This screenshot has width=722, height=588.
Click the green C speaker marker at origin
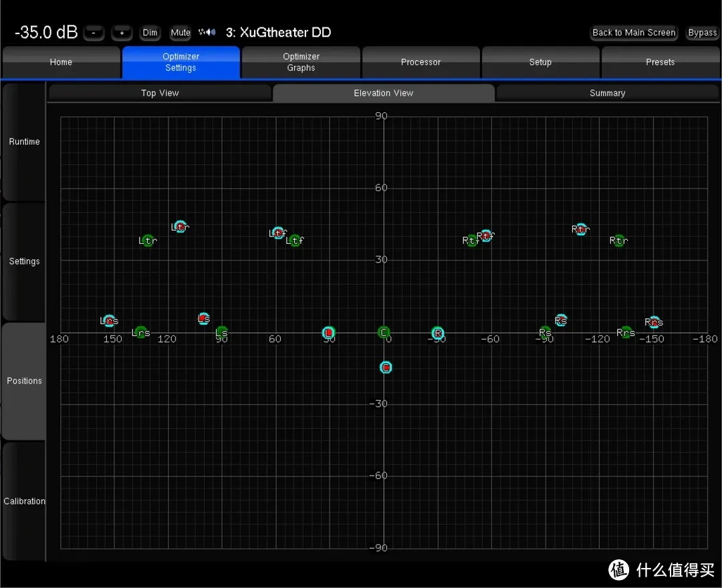(x=384, y=332)
